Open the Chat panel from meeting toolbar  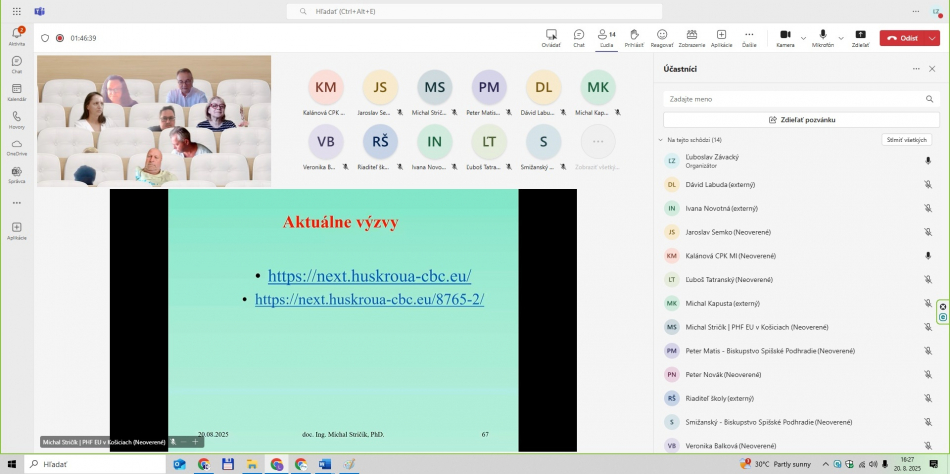pos(579,37)
